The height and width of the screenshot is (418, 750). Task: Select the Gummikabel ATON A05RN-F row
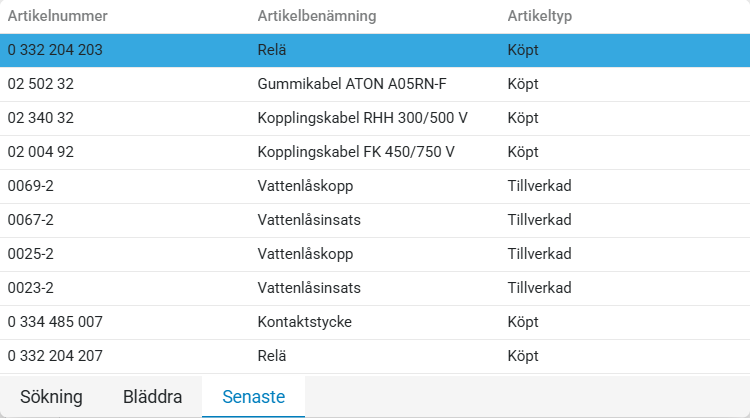pos(375,84)
